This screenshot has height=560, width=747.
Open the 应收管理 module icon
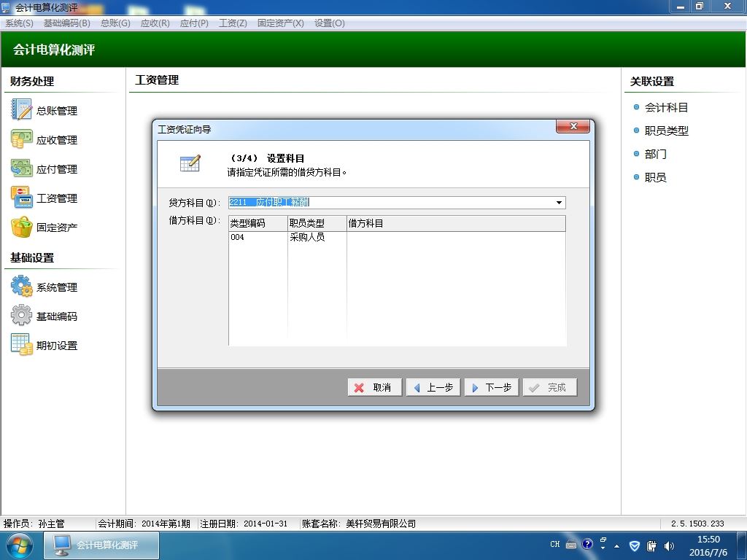point(21,139)
